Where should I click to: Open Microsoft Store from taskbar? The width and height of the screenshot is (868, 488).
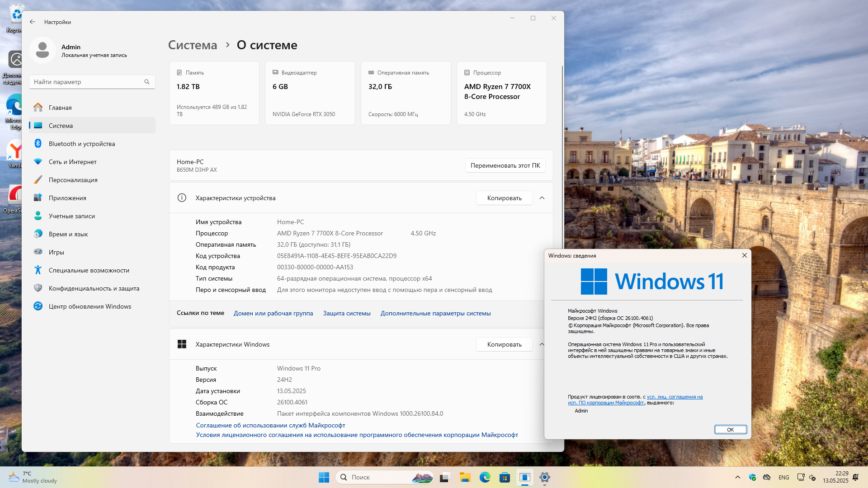[505, 477]
